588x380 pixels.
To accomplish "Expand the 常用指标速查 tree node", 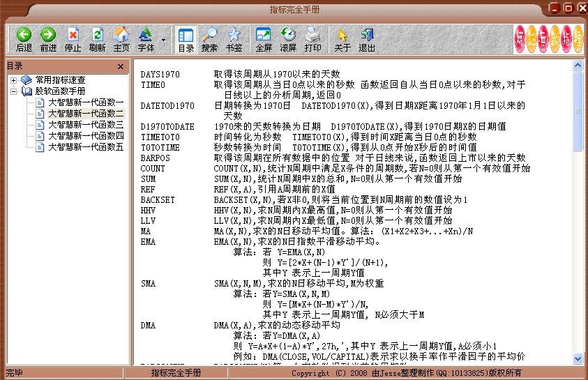I will pyautogui.click(x=13, y=79).
